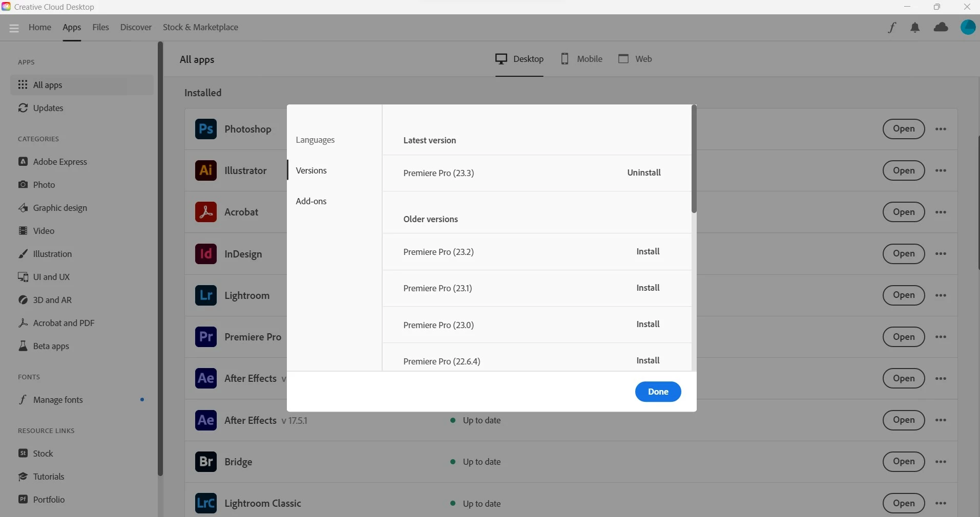Click the versions list scrollbar
This screenshot has width=980, height=517.
694,159
